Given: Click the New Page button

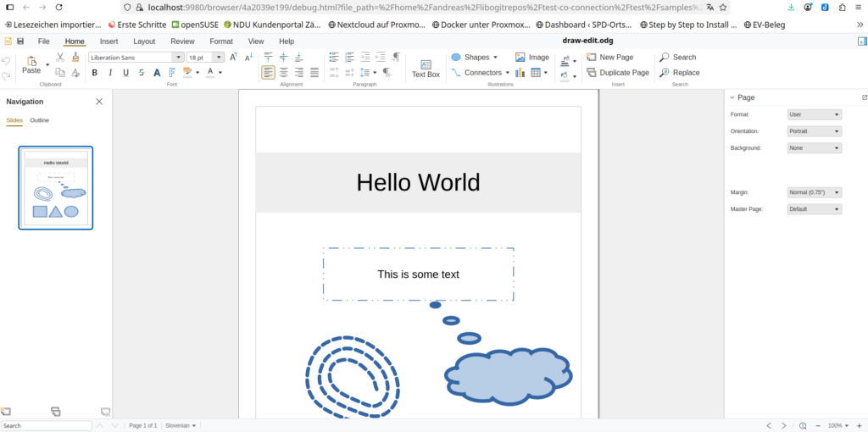Looking at the screenshot, I should 610,57.
